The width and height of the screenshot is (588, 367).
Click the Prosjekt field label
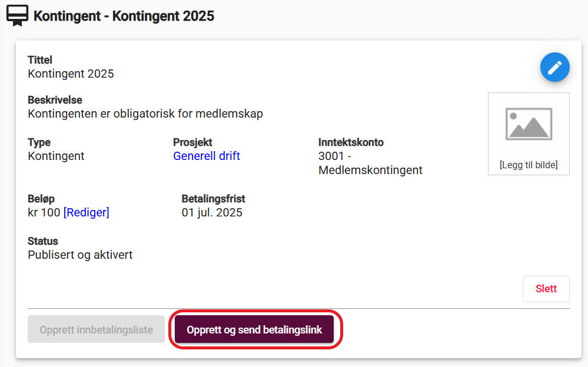tap(192, 142)
